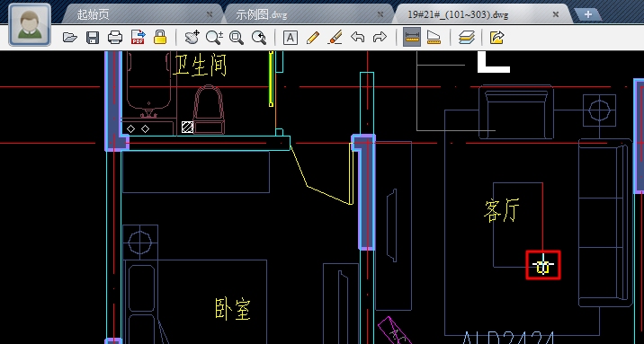
Task: Close the 示例图.dwg tab
Action: 380,14
